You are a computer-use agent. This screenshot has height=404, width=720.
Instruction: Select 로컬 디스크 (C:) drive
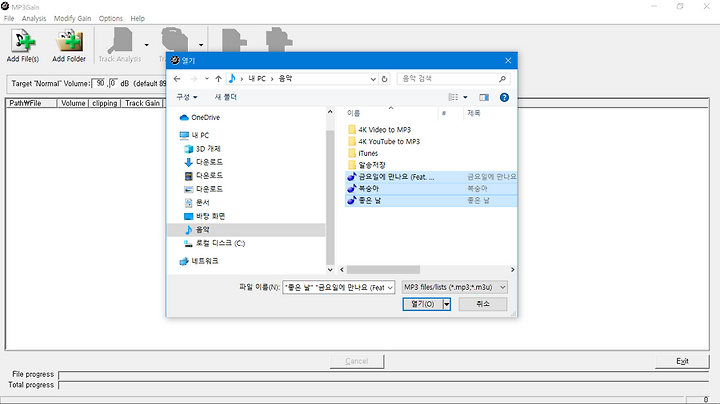[214, 243]
